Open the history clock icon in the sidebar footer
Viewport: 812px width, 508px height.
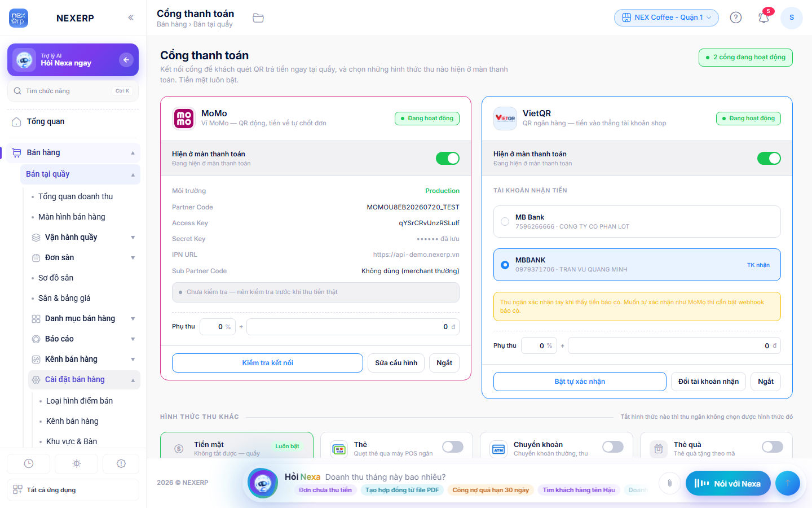tap(29, 463)
